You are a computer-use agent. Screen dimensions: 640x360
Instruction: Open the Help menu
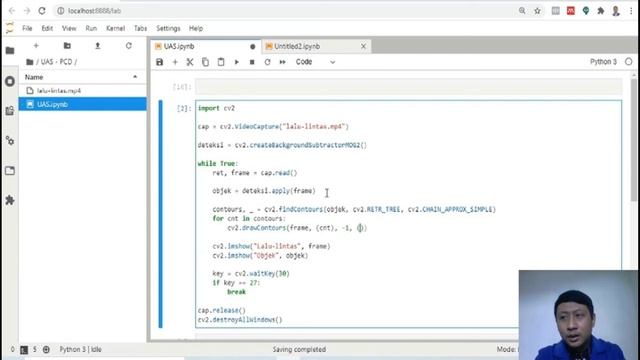pyautogui.click(x=196, y=28)
